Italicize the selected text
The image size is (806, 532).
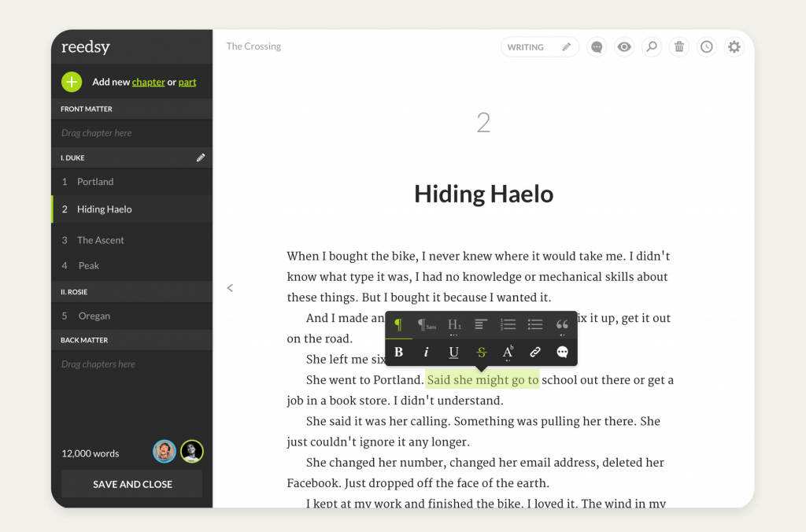(426, 353)
